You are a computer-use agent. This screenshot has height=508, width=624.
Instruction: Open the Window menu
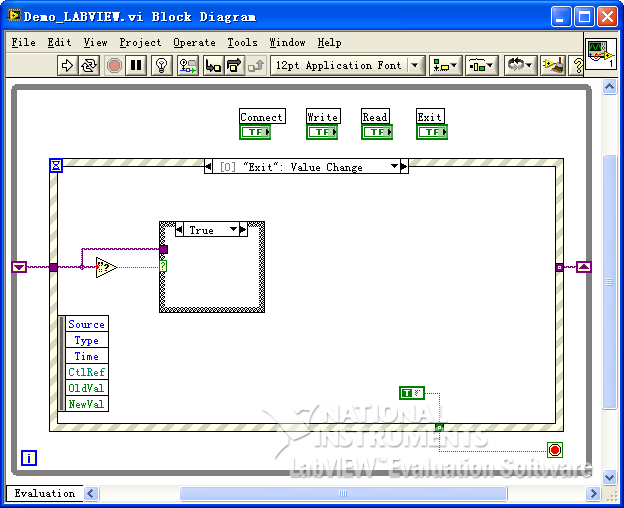[287, 43]
